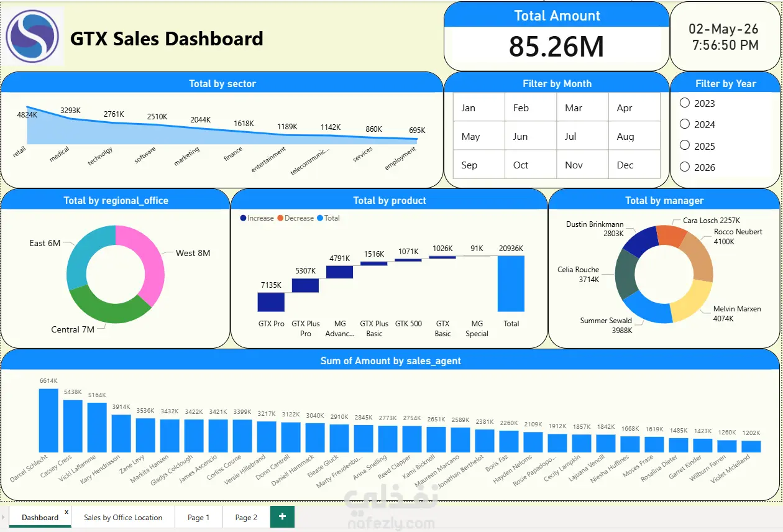Screen dimensions: 783x532
Task: Open the Page 1 tab
Action: 199,517
